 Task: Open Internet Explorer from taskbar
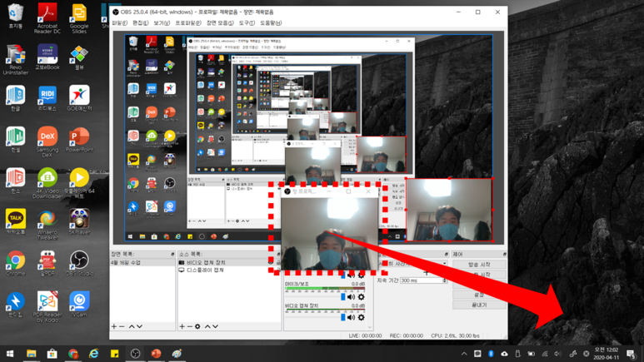click(x=94, y=354)
